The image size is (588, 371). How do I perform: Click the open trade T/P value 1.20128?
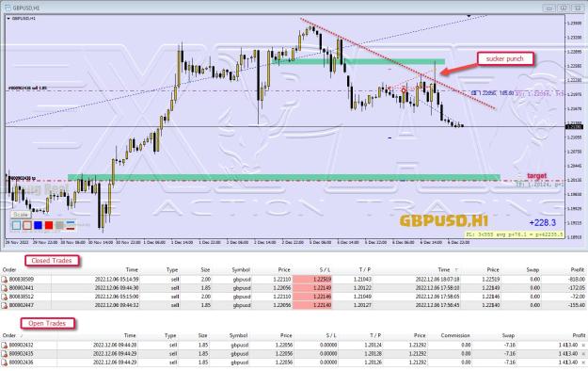click(x=372, y=354)
